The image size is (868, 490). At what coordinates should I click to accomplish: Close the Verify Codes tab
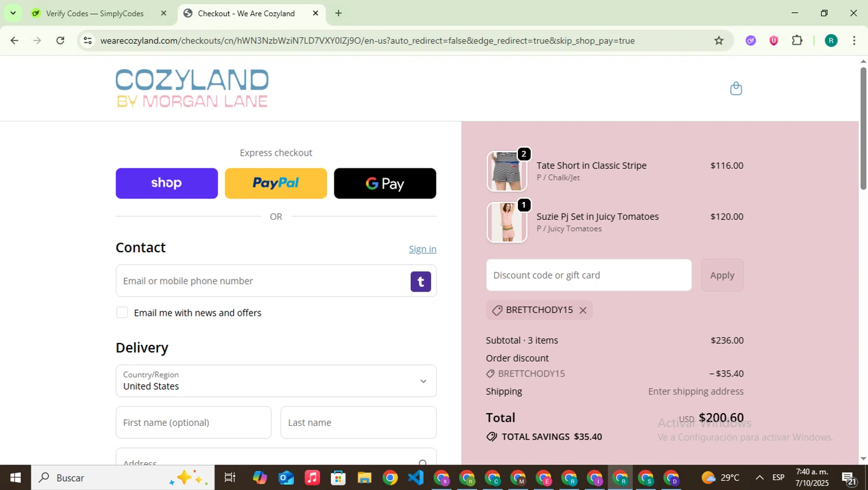pos(164,13)
